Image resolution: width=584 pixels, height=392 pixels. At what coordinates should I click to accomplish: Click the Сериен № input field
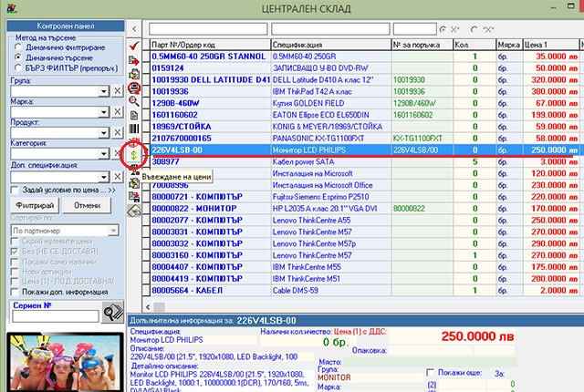(55, 316)
